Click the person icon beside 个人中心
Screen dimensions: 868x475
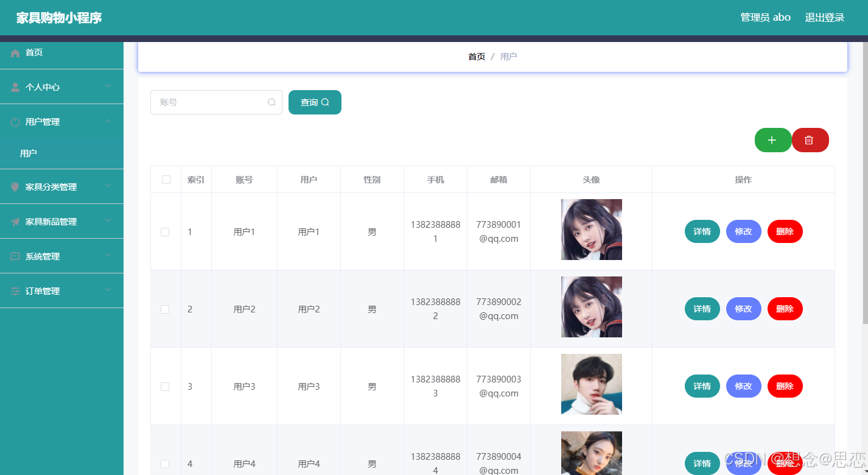tap(15, 87)
